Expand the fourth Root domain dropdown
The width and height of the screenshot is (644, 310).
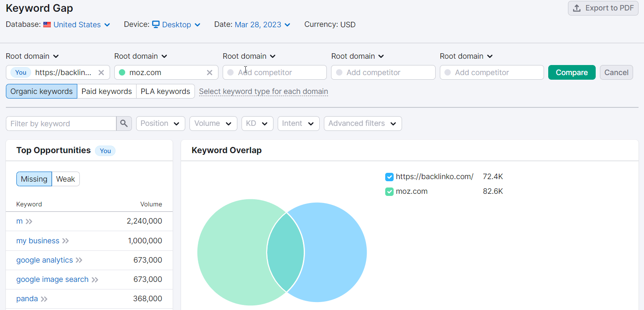[358, 56]
